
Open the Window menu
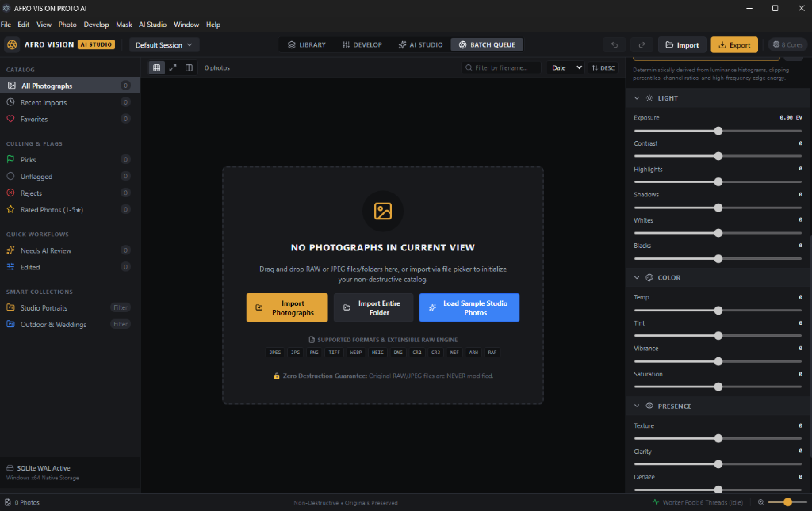pos(186,25)
